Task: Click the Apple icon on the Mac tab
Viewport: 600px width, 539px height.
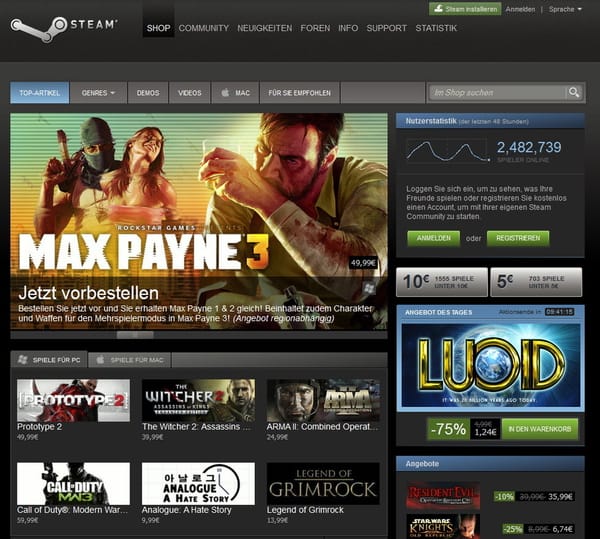Action: [x=225, y=93]
